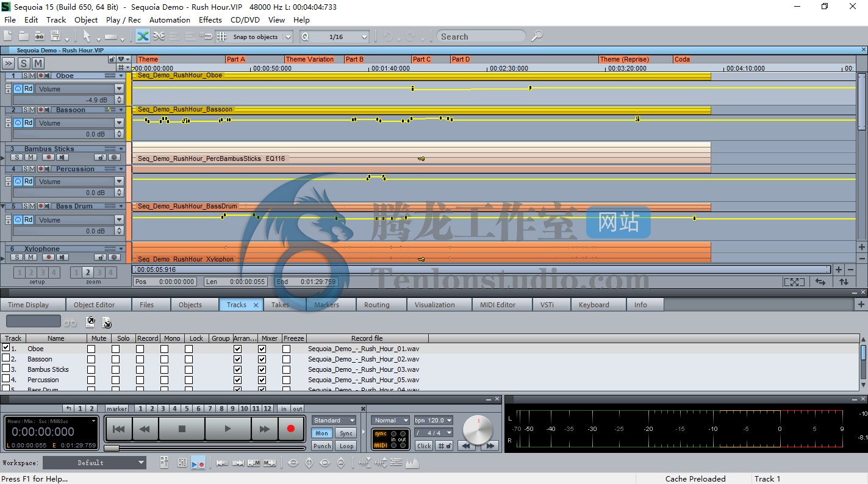Click the red Record transport button

pos(290,429)
